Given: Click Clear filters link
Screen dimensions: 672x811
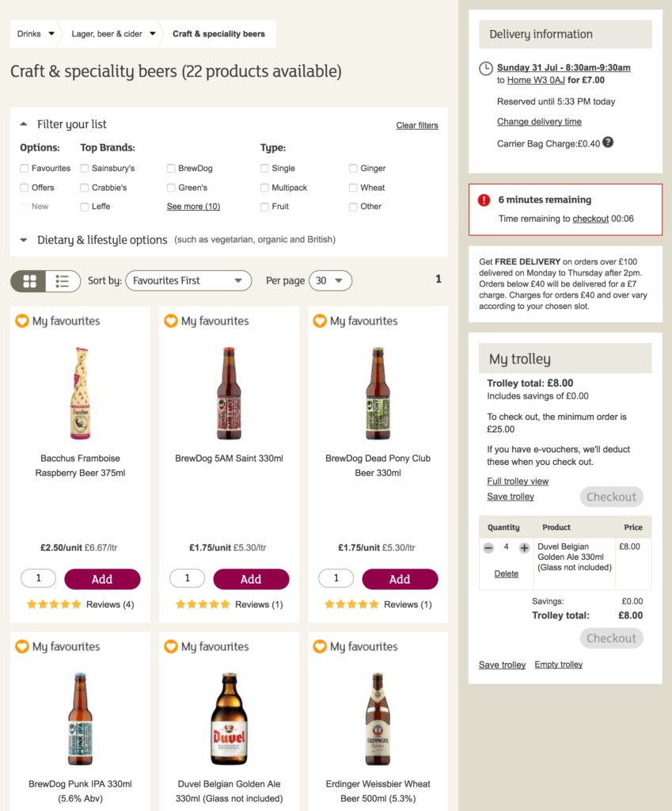Looking at the screenshot, I should 417,125.
